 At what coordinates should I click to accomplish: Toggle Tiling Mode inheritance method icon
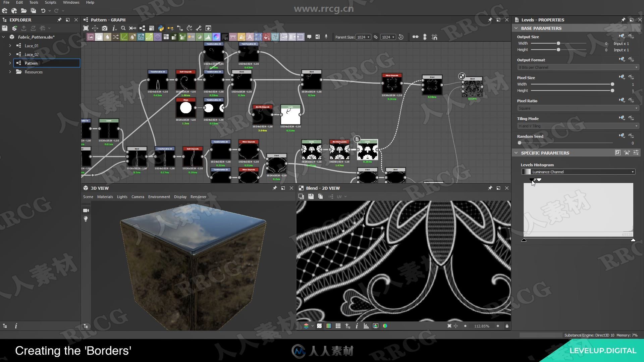(x=622, y=118)
